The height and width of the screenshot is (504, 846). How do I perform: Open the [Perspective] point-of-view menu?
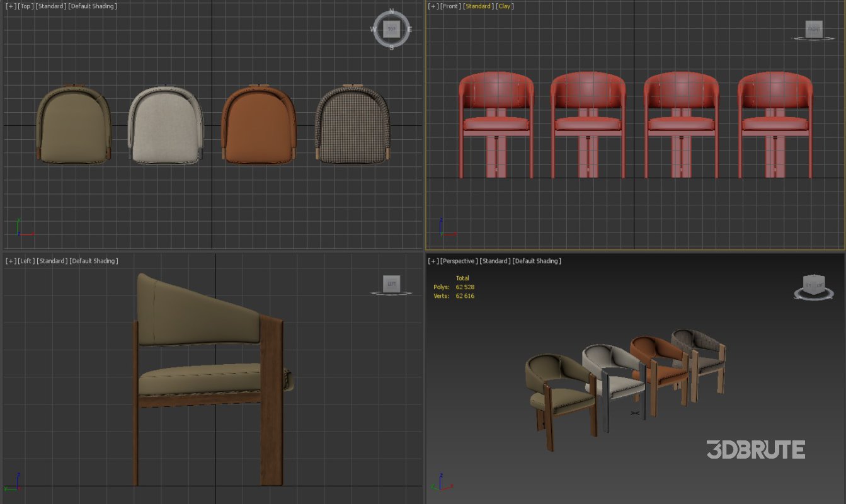(x=457, y=260)
